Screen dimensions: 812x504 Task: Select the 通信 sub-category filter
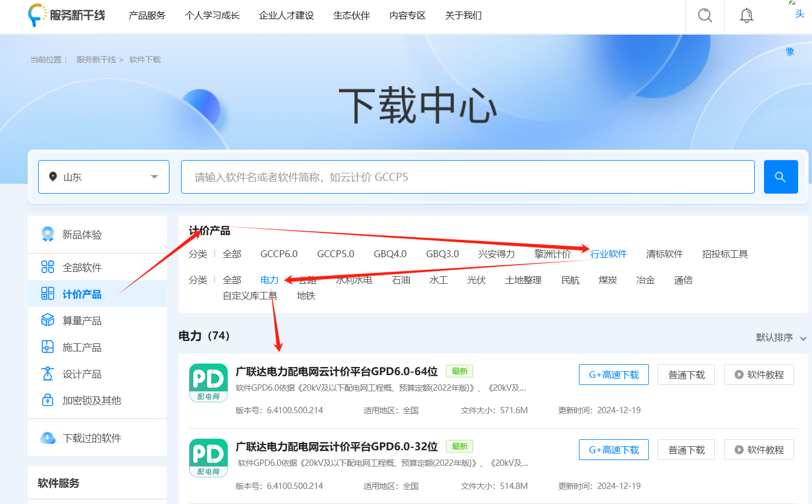click(683, 280)
